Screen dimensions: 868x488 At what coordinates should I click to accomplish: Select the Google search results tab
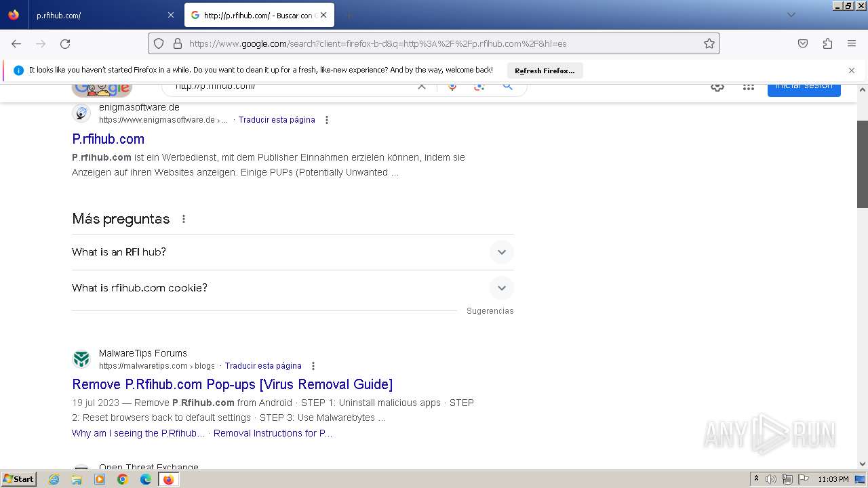[258, 15]
